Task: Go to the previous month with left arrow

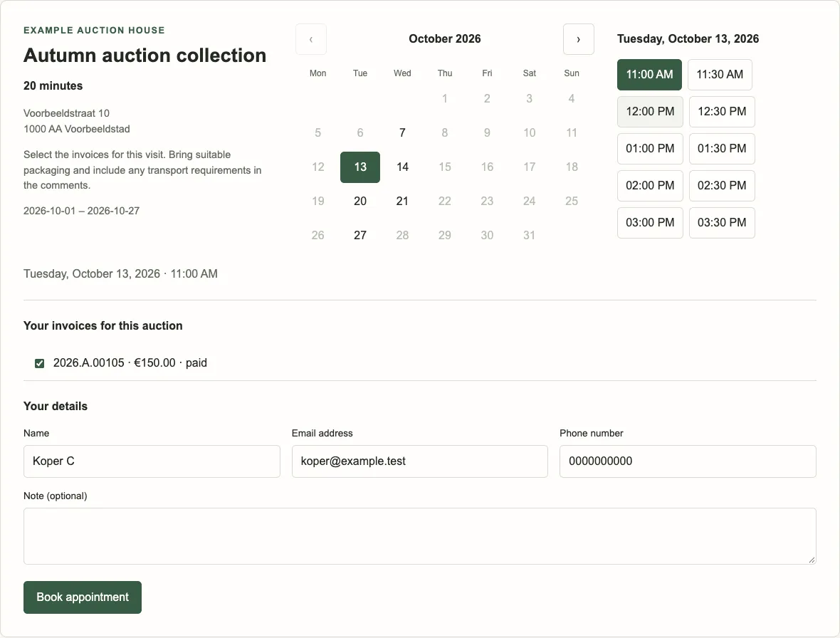Action: point(310,39)
